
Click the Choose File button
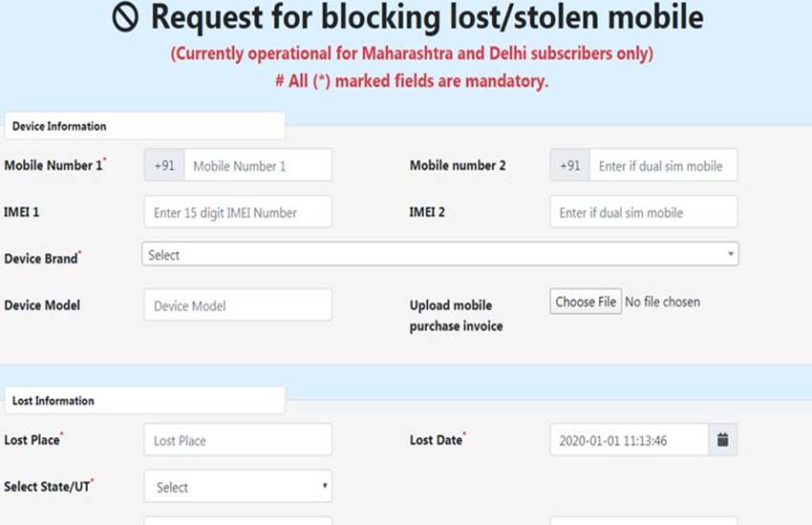click(586, 302)
